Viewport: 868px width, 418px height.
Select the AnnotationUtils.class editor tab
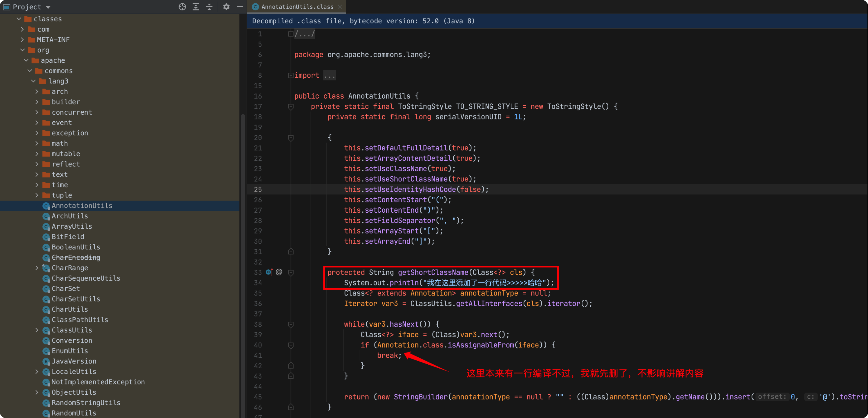(x=297, y=7)
